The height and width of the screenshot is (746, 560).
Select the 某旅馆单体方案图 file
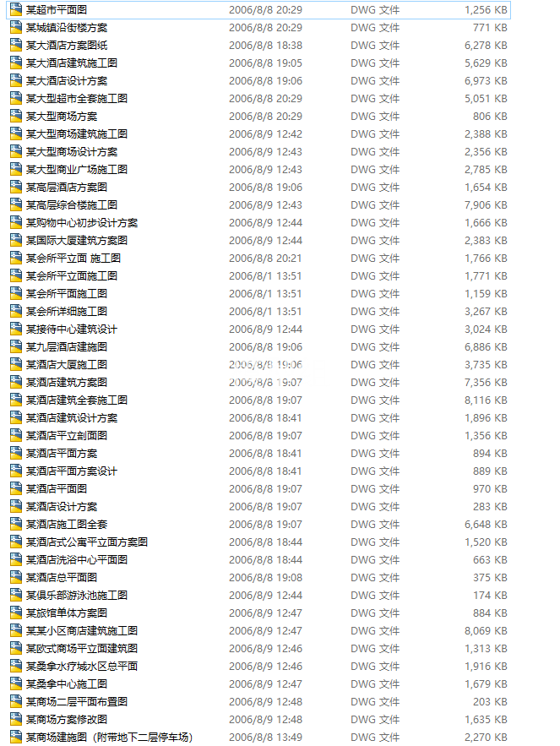click(67, 613)
